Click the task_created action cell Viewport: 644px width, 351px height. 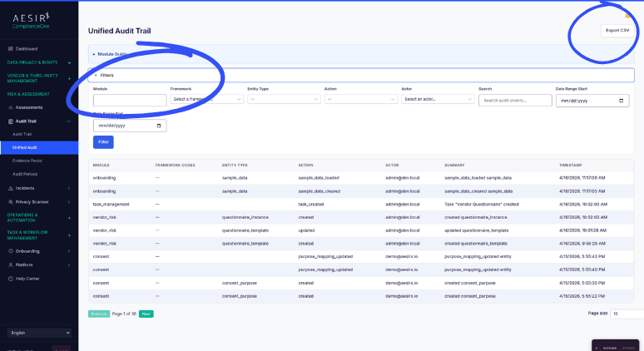coord(311,205)
